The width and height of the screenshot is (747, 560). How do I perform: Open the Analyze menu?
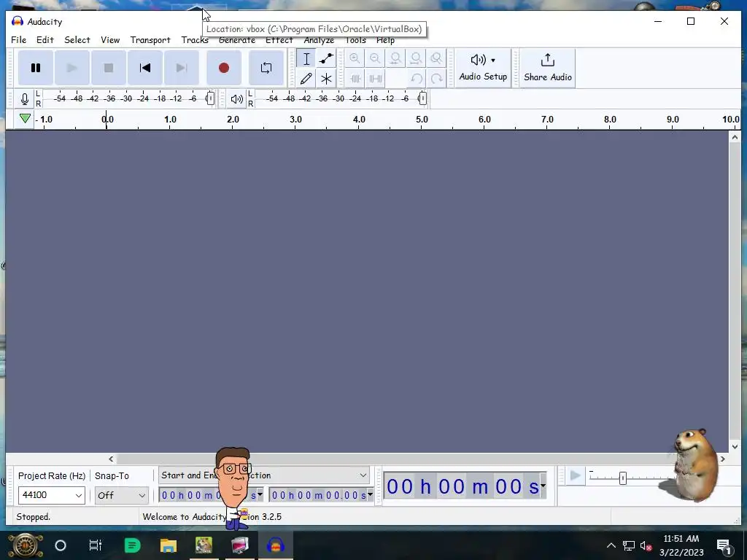point(319,40)
